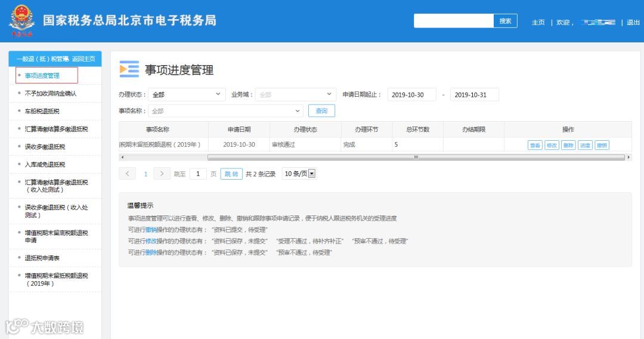Click the 2019-10-30 date cell in table
This screenshot has height=339, width=644.
239,144
